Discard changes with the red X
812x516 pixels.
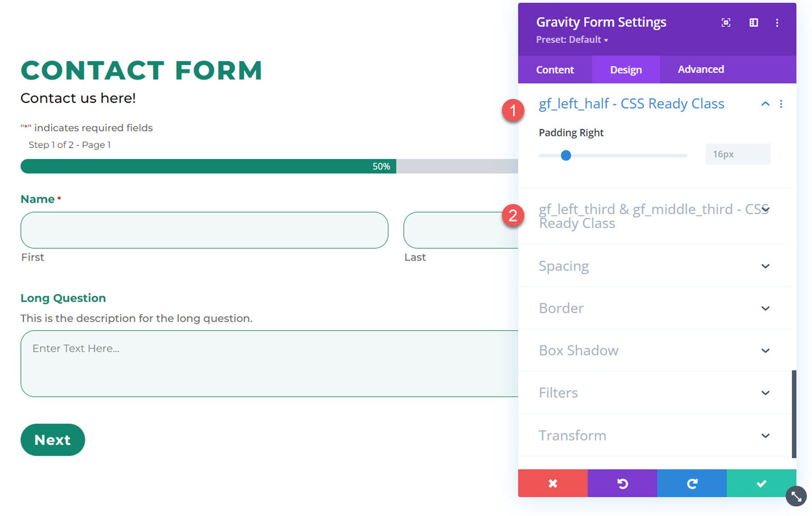[x=553, y=484]
